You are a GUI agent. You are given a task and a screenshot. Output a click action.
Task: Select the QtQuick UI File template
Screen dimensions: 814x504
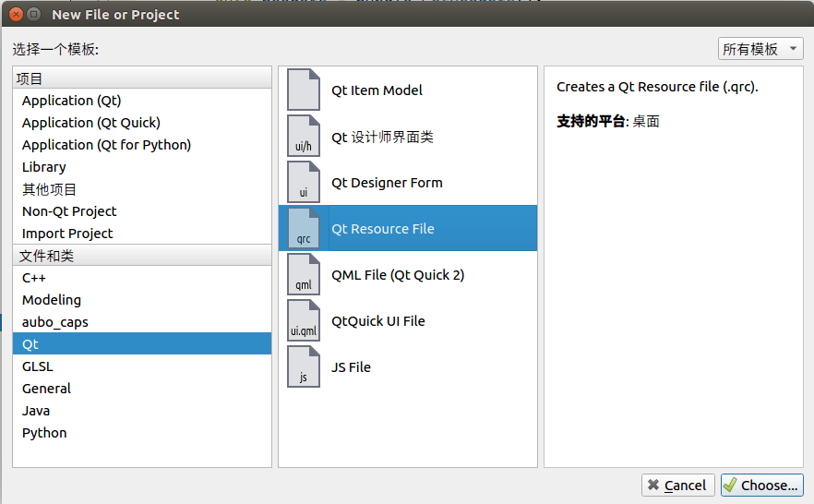coord(408,321)
